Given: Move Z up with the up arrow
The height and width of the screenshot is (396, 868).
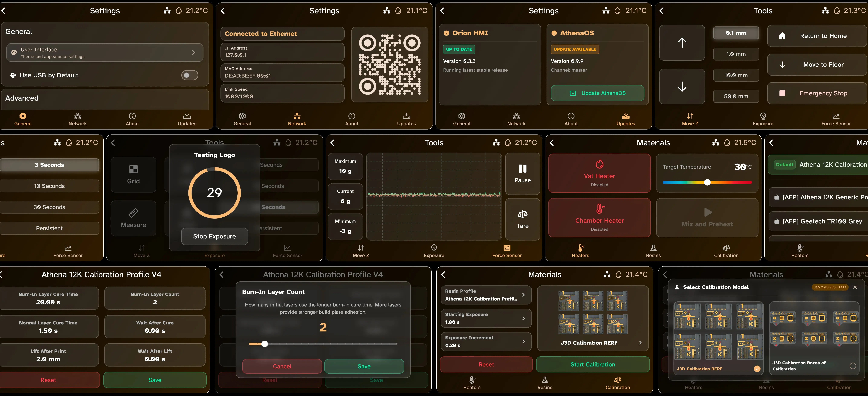Looking at the screenshot, I should (x=682, y=43).
